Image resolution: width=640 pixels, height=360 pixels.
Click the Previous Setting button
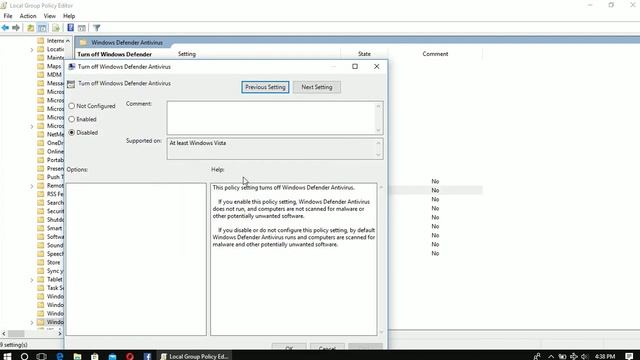coord(265,87)
